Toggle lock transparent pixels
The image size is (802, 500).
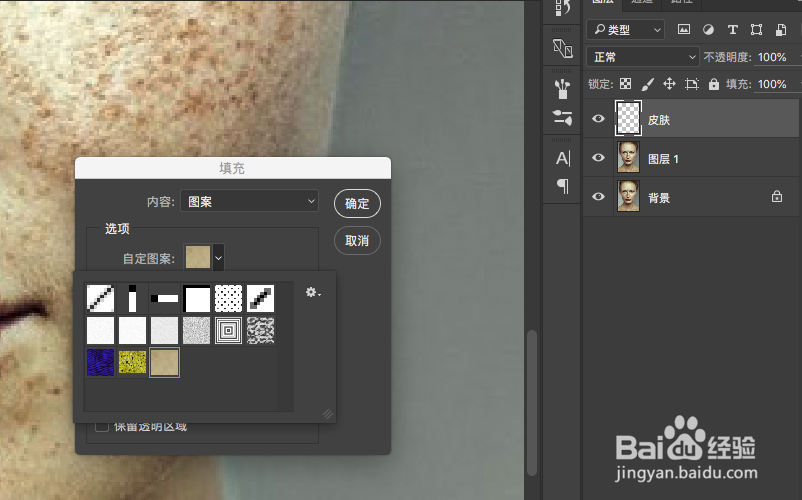[x=625, y=84]
